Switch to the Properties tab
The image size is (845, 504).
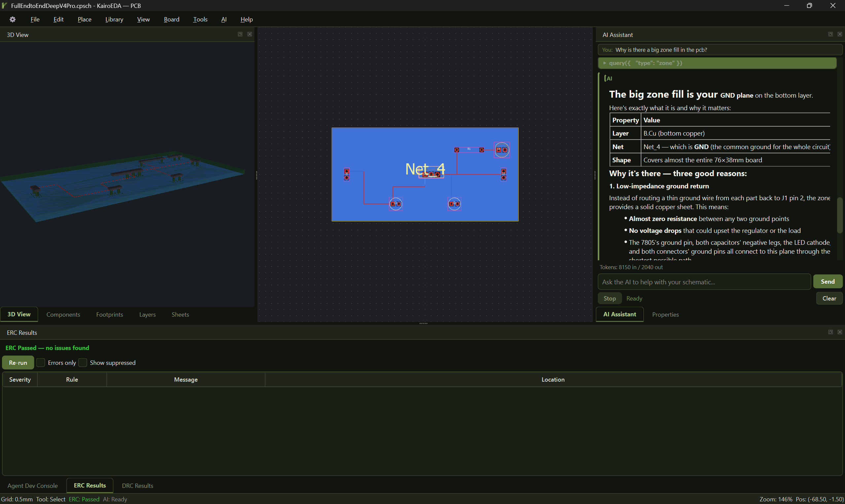[x=665, y=314]
